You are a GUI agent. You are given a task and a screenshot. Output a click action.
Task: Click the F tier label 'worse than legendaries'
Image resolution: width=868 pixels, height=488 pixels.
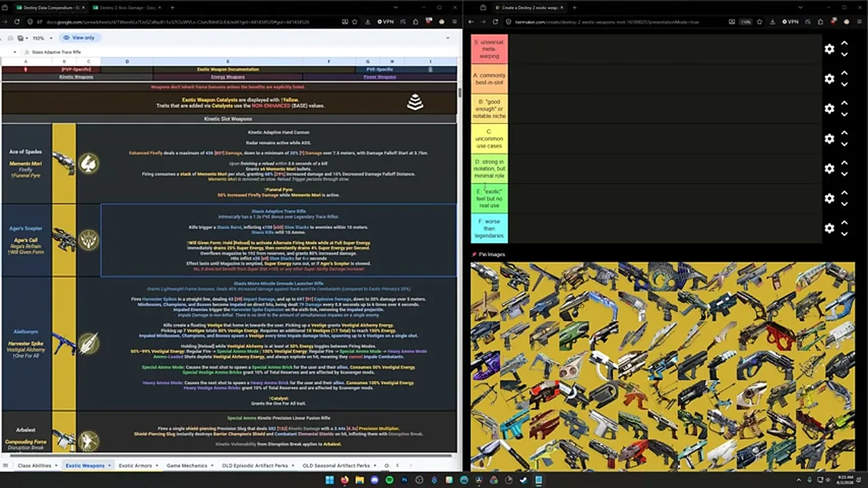489,228
